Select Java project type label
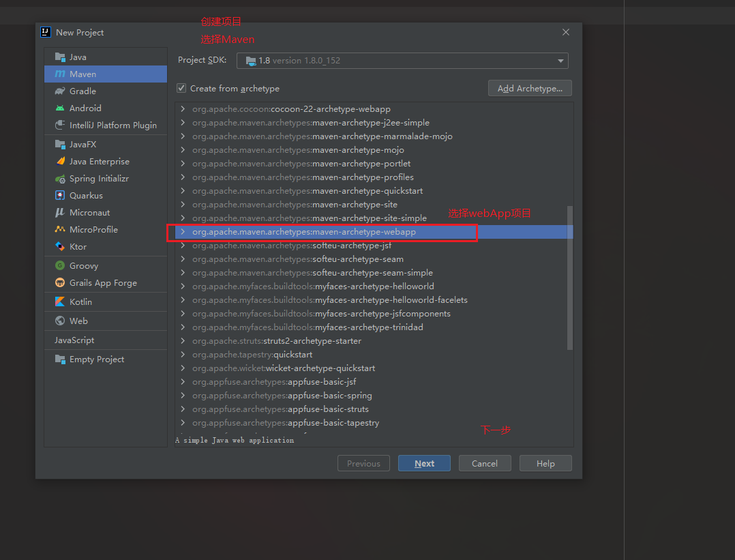Image resolution: width=735 pixels, height=560 pixels. pyautogui.click(x=78, y=57)
